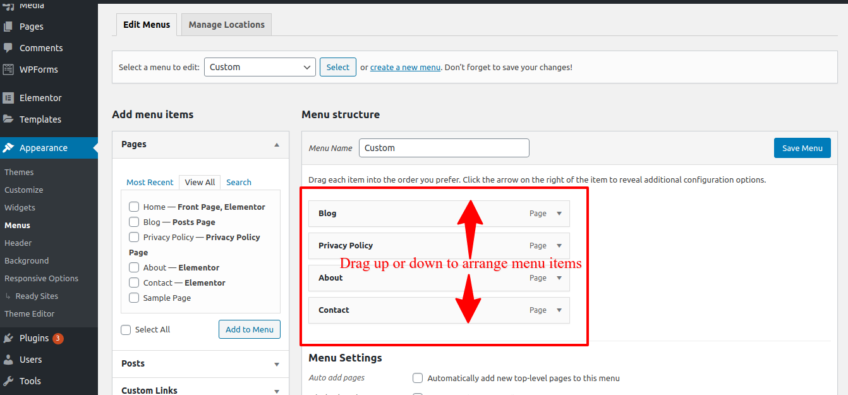Open Widgets in Appearance submenu
The width and height of the screenshot is (848, 395).
(19, 207)
